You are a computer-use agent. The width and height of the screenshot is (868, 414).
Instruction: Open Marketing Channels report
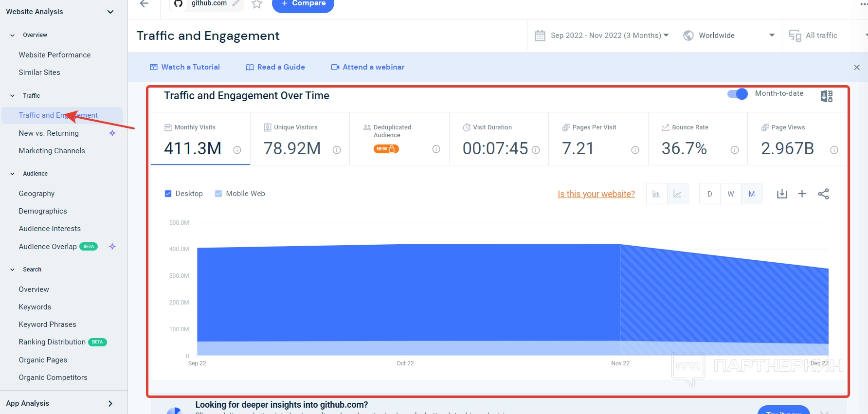pos(52,151)
